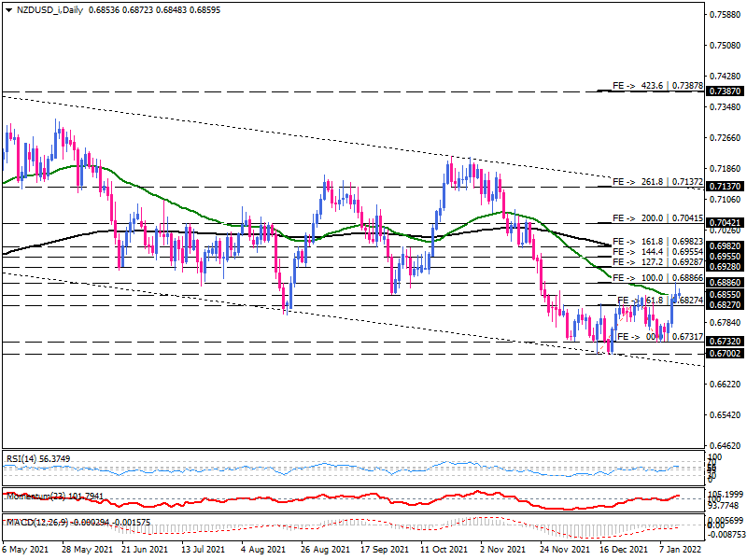
Task: Open the chart symbol dropdown arrow
Action: click(7, 11)
